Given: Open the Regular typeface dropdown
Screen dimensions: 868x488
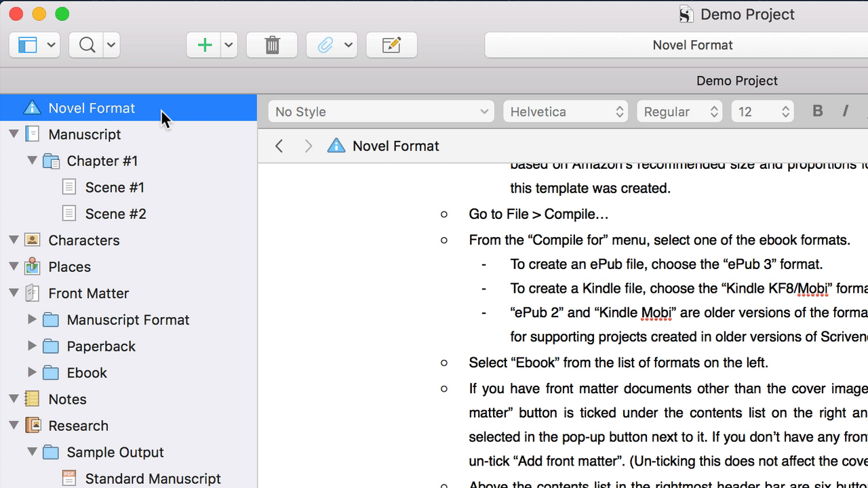Looking at the screenshot, I should click(x=680, y=112).
